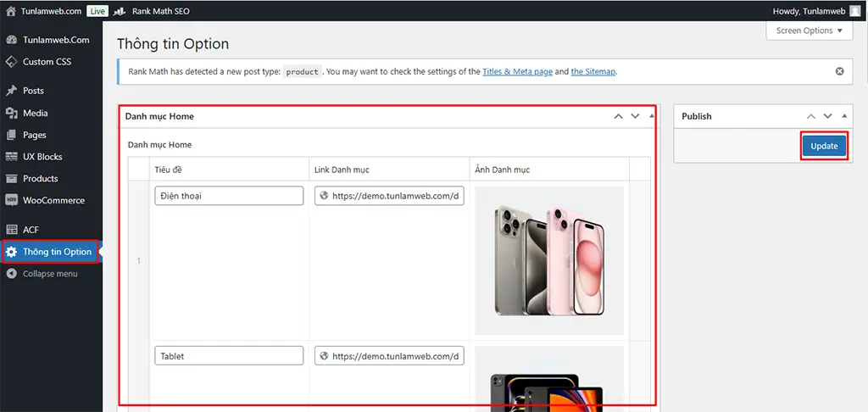The image size is (868, 412).
Task: Click globe icon in Tablet link field
Action: click(x=325, y=356)
